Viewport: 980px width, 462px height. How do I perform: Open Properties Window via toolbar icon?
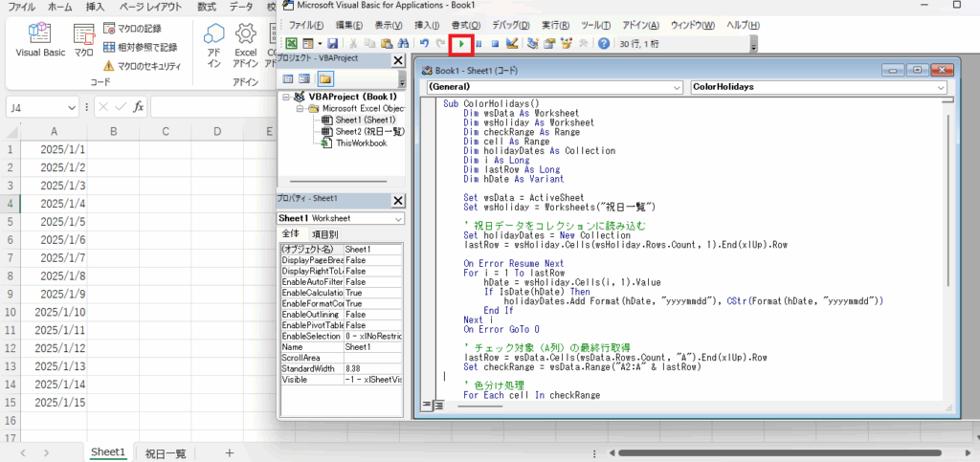pyautogui.click(x=550, y=44)
